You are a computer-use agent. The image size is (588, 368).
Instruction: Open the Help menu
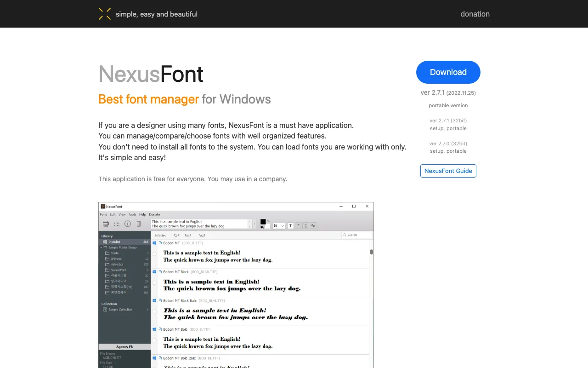(x=142, y=214)
